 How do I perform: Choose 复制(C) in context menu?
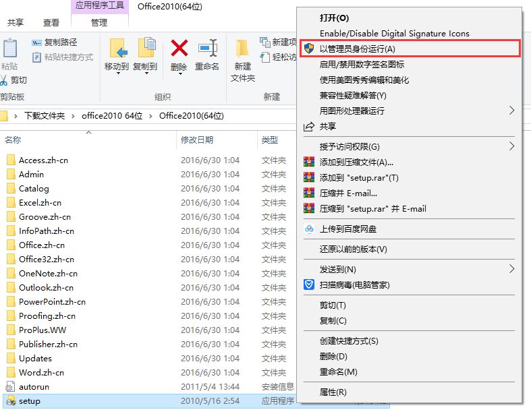(409, 320)
